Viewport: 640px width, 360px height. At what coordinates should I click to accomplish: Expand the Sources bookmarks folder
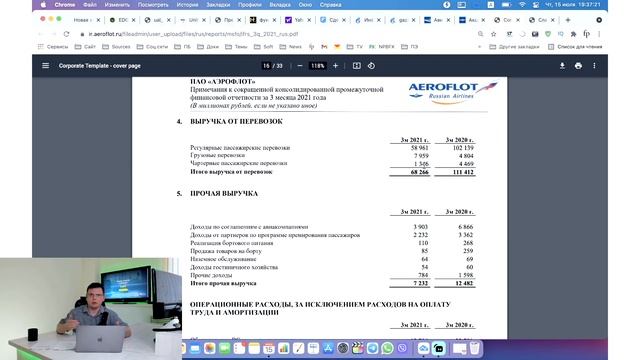point(116,47)
